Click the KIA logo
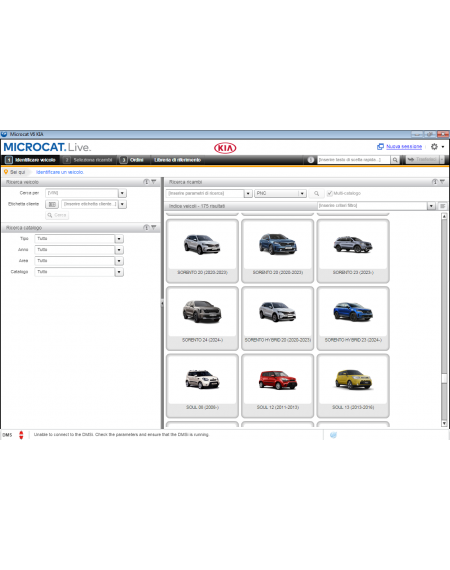Viewport: 450px width, 570px height. pyautogui.click(x=225, y=148)
